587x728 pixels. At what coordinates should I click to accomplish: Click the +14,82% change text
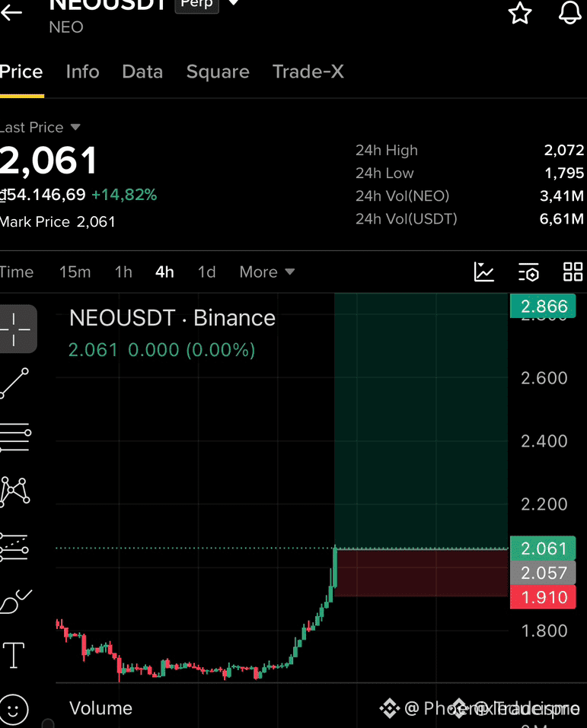[124, 195]
